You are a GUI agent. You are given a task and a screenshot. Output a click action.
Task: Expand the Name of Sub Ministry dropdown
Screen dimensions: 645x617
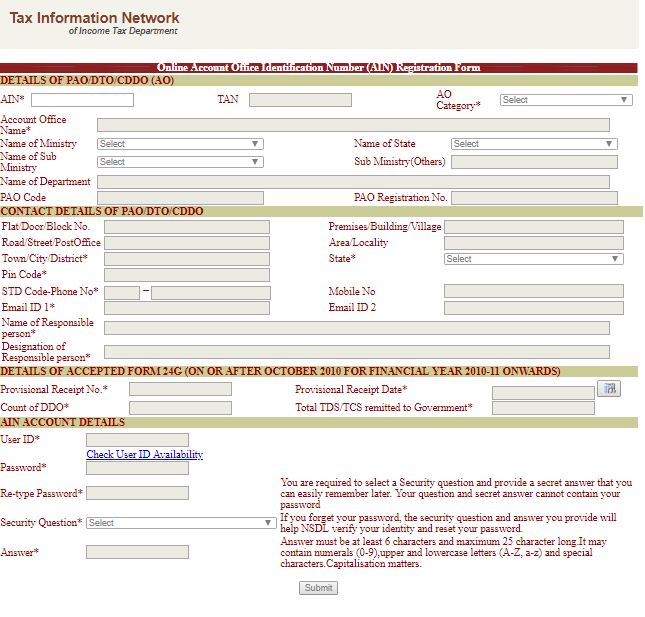click(x=180, y=162)
